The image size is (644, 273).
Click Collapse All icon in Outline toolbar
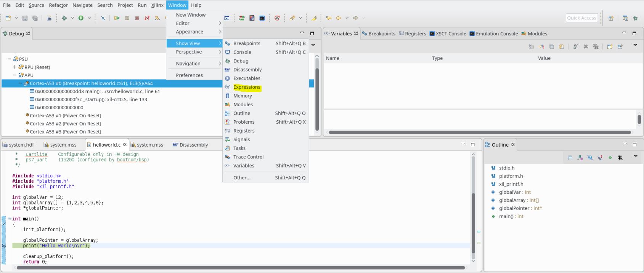[570, 158]
